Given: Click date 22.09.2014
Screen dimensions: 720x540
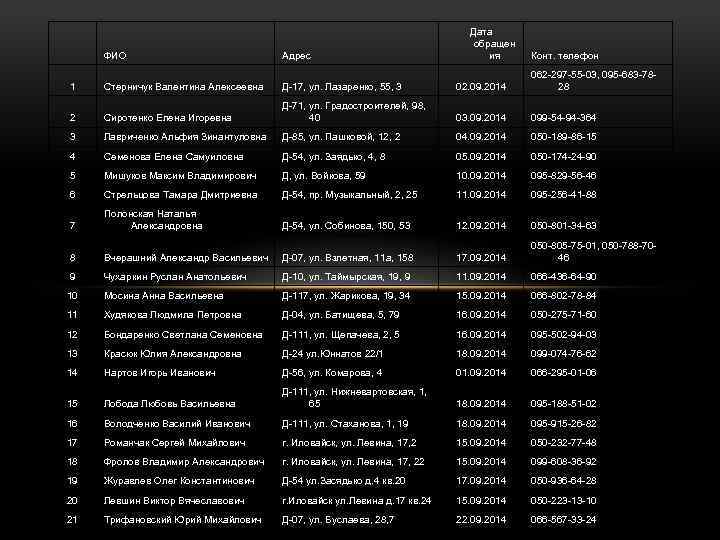Looking at the screenshot, I should click(x=481, y=520).
